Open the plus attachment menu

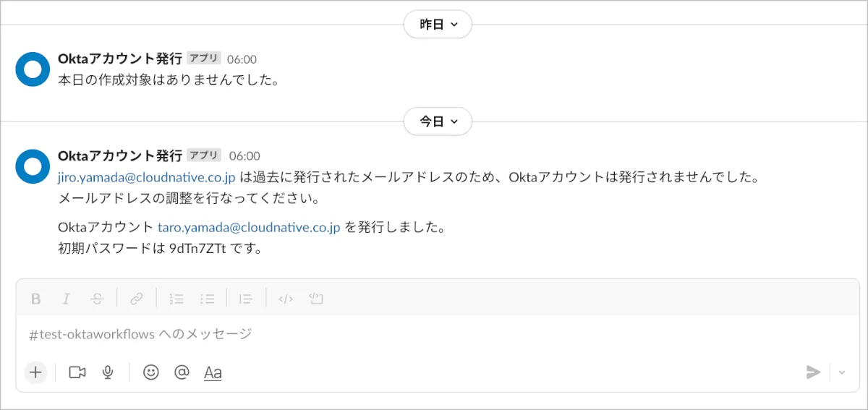[35, 372]
